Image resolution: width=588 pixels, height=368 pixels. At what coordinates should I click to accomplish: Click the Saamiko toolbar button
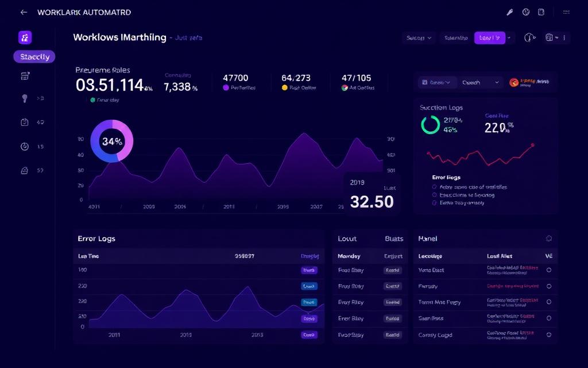point(456,38)
